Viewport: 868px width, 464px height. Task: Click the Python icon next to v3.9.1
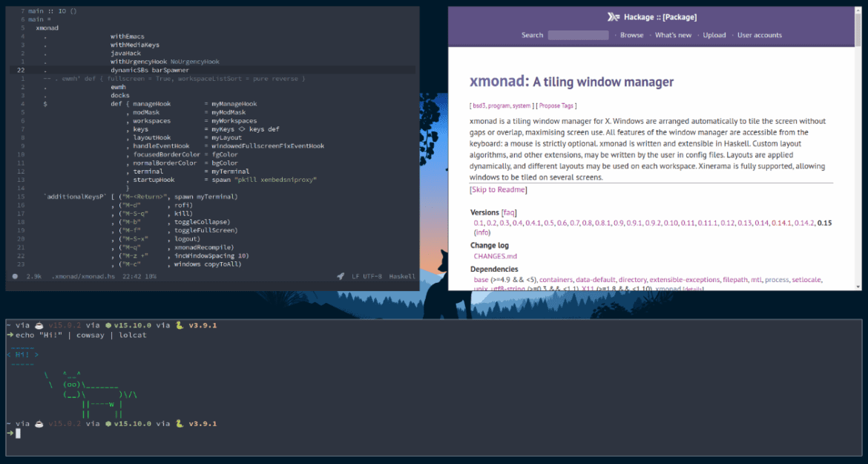pos(178,324)
